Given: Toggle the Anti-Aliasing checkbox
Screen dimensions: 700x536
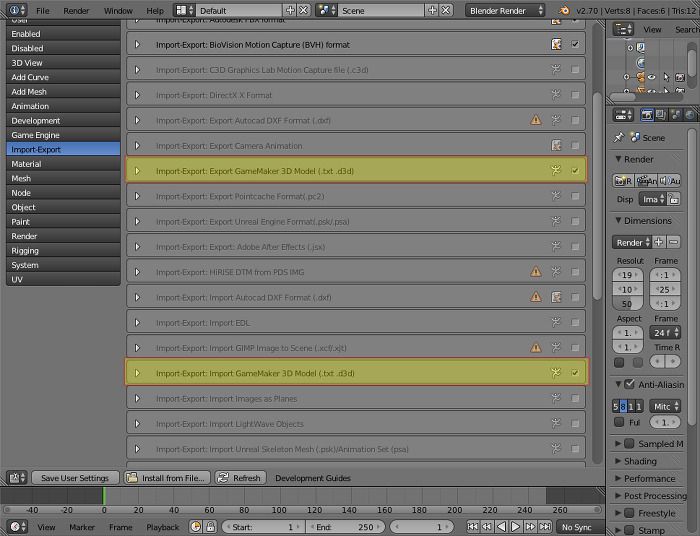Looking at the screenshot, I should click(629, 384).
